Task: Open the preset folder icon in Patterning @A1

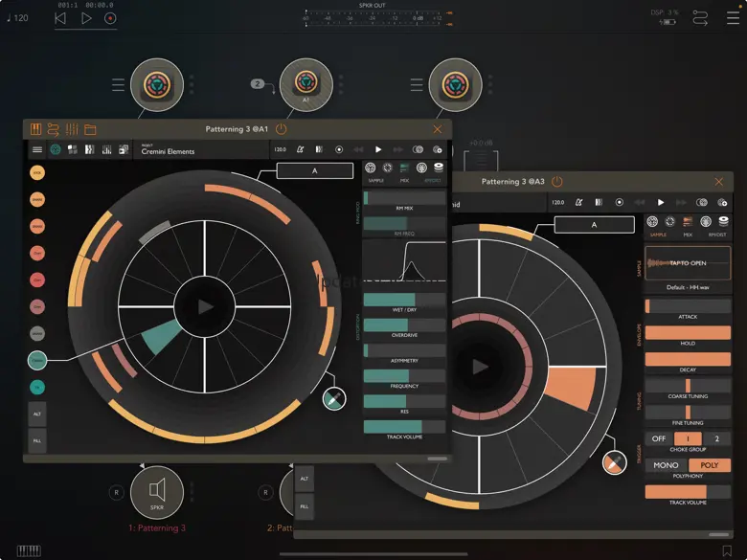Action: click(x=90, y=129)
